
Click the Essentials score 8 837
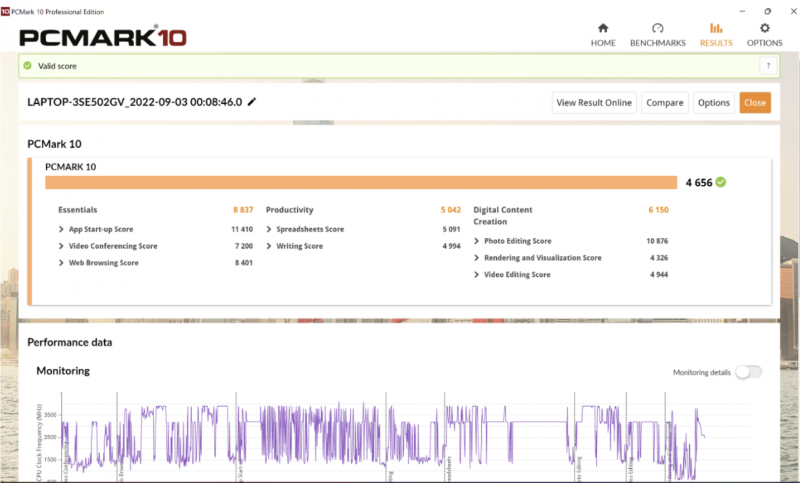click(x=243, y=210)
